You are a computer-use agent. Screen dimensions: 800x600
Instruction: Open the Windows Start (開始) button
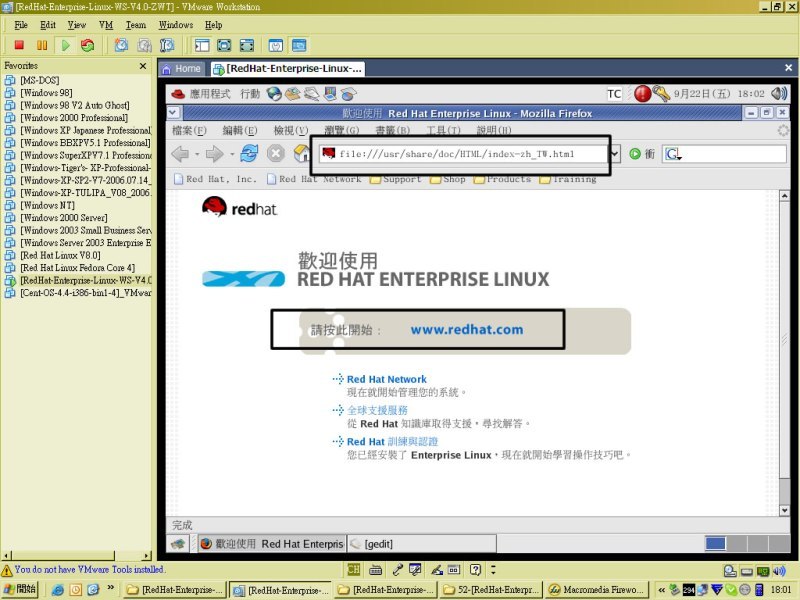pos(20,589)
